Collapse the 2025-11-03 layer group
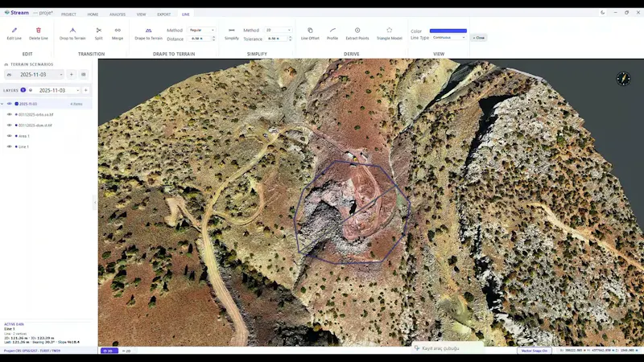This screenshot has width=644, height=362. [2, 104]
